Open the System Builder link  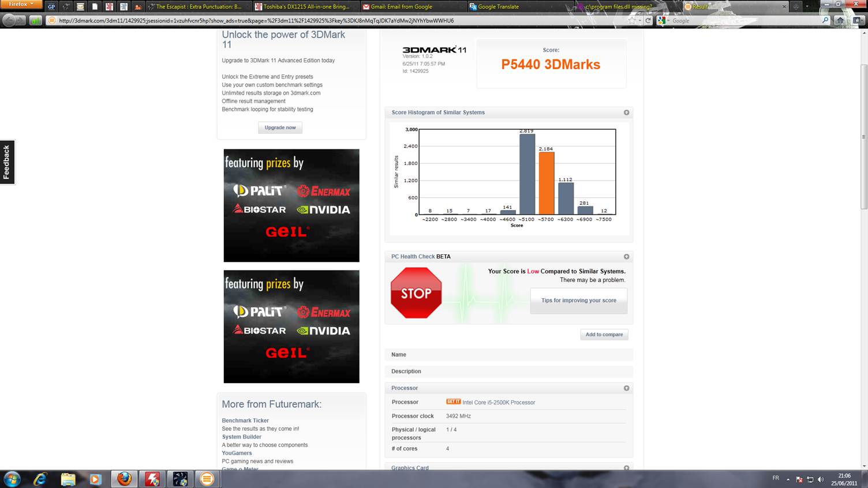coord(241,437)
